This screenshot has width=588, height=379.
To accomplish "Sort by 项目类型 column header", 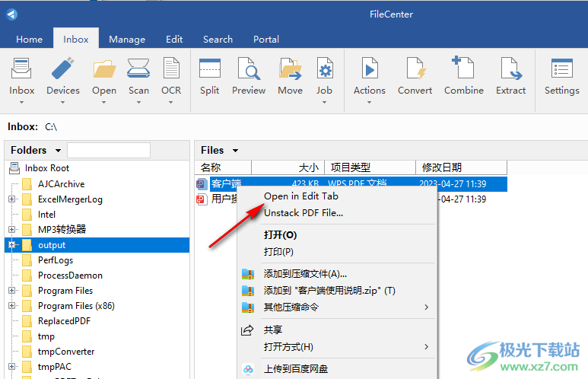I will (x=370, y=167).
